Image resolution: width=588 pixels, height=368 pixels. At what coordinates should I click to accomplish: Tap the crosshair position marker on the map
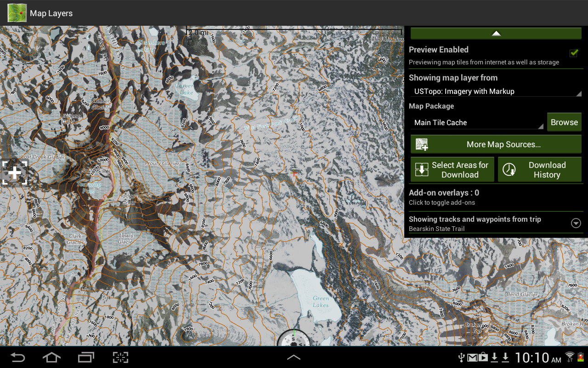point(14,172)
